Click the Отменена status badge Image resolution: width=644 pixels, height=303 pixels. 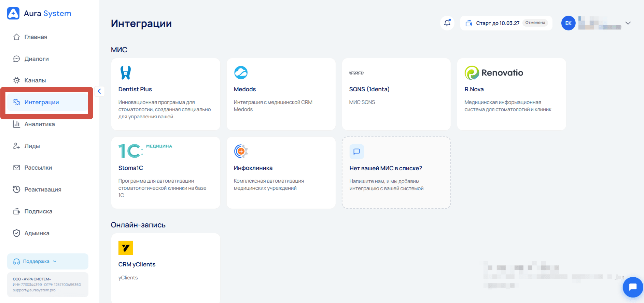coord(535,23)
